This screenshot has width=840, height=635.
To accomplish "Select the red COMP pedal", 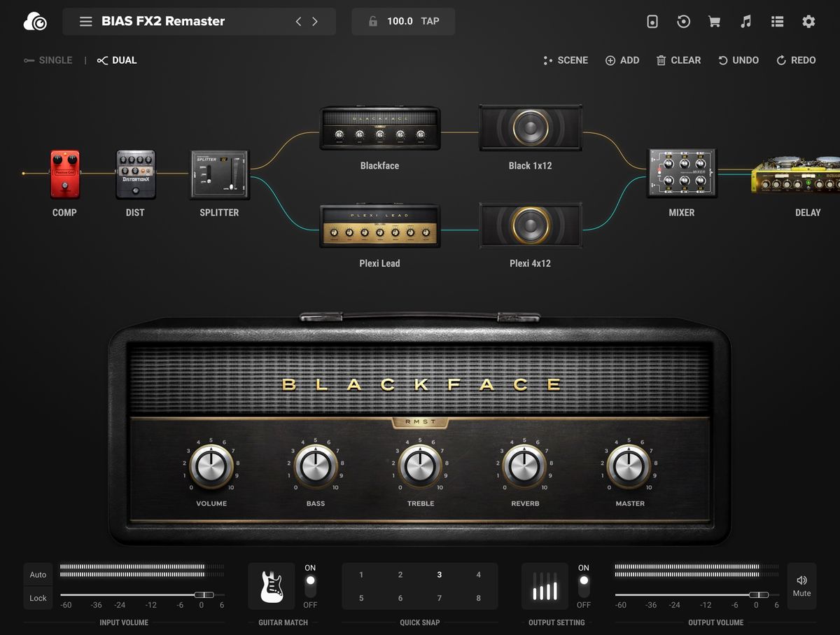I will 65,174.
